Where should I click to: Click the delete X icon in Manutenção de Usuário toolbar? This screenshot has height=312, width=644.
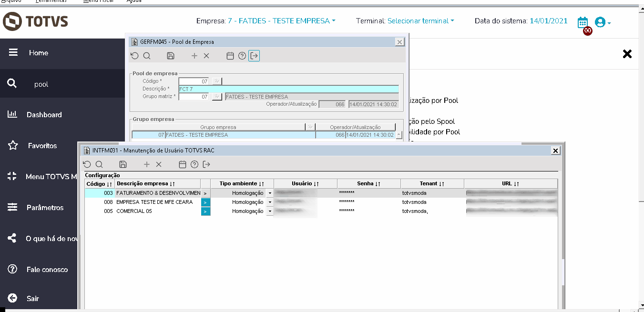click(159, 164)
